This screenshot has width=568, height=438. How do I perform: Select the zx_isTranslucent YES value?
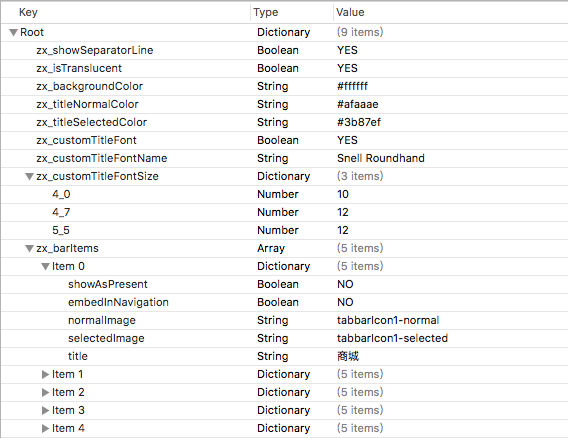(x=347, y=68)
